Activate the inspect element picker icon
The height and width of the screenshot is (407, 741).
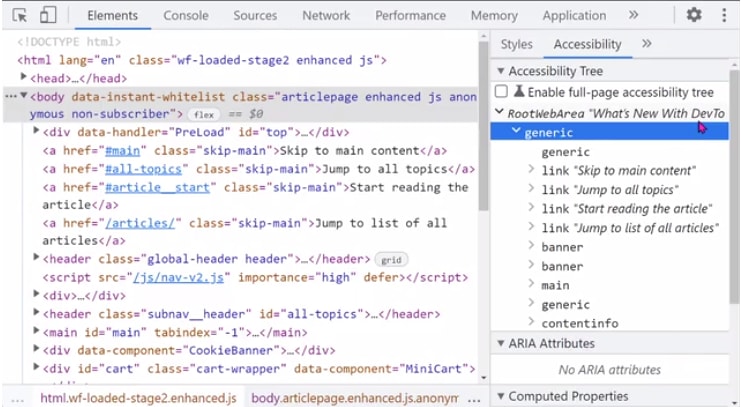[20, 15]
